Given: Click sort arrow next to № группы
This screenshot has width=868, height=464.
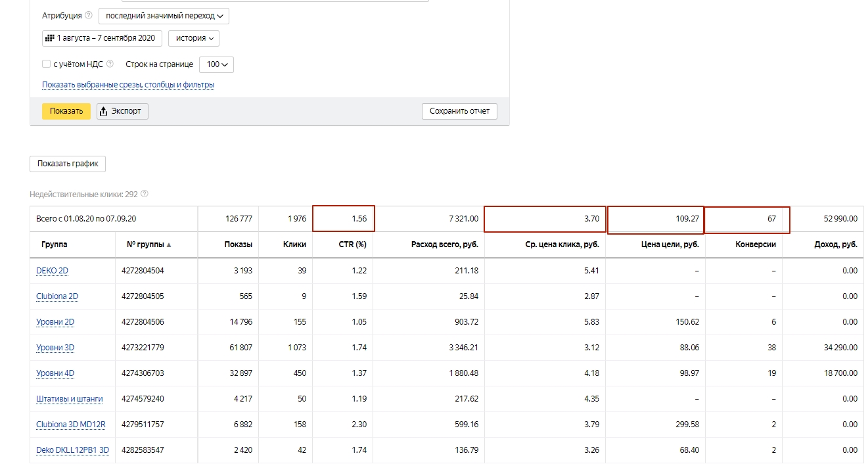Looking at the screenshot, I should (x=169, y=244).
